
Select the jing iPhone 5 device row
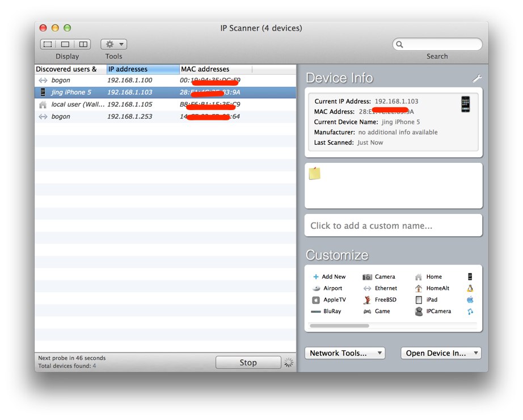point(165,92)
